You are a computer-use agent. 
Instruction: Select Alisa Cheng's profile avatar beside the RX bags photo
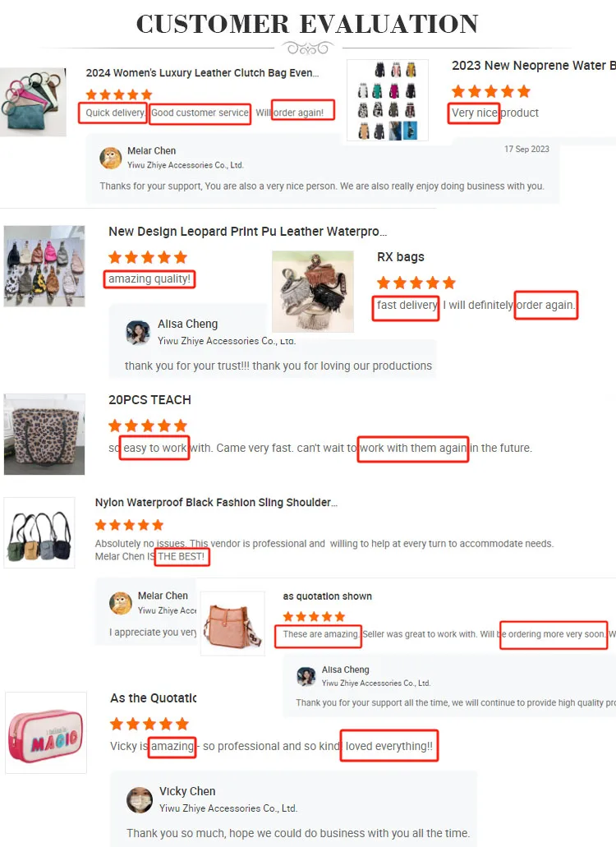(x=138, y=332)
